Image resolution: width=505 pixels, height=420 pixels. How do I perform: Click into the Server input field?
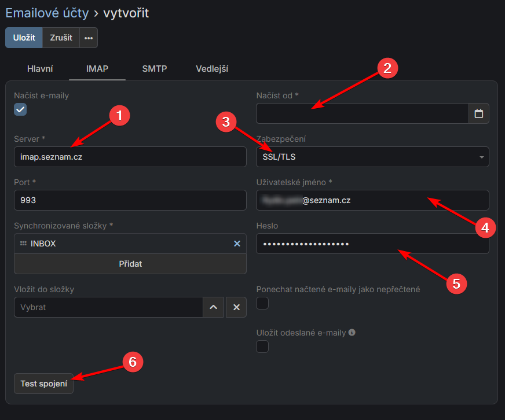click(x=130, y=157)
